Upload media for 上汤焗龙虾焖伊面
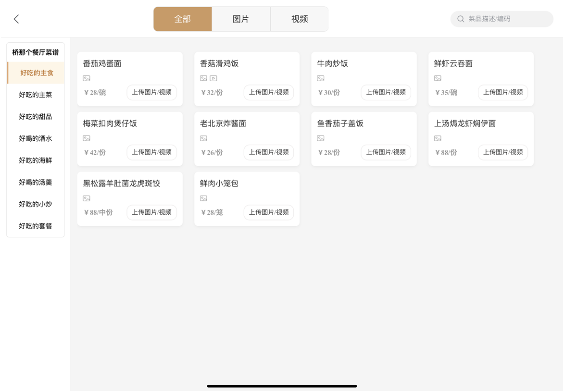 (x=502, y=152)
